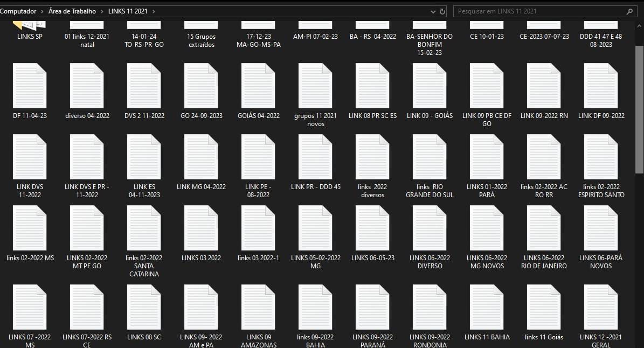Screen dimensions: 644x348
Task: Select the DF 11-04-23 file icon
Action: pos(30,86)
